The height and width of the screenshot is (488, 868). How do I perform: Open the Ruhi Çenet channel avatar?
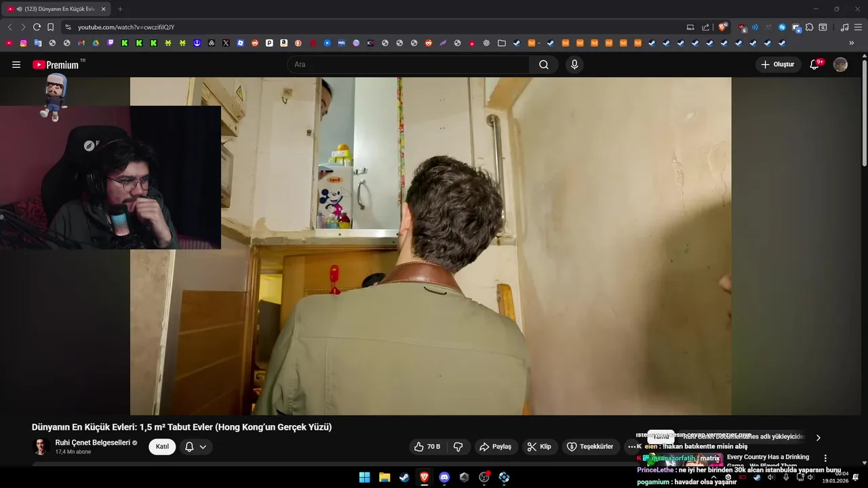41,447
